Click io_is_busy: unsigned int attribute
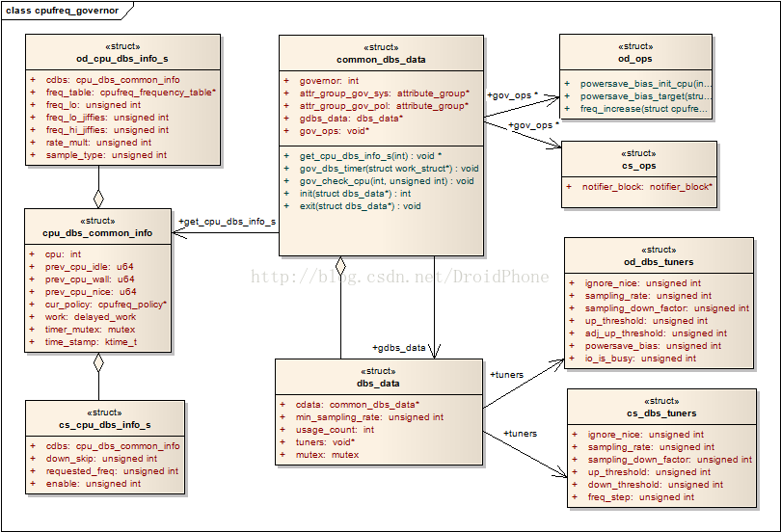Image resolution: width=781 pixels, height=532 pixels. [x=640, y=359]
